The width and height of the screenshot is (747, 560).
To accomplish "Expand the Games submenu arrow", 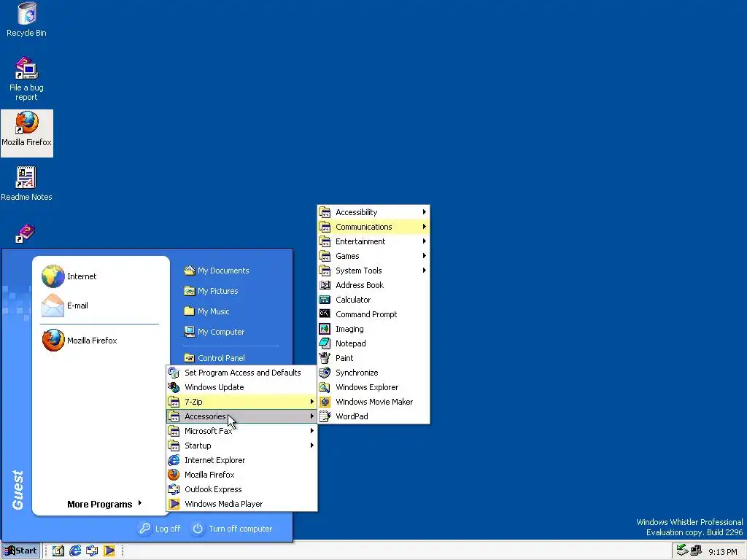I will [x=424, y=256].
